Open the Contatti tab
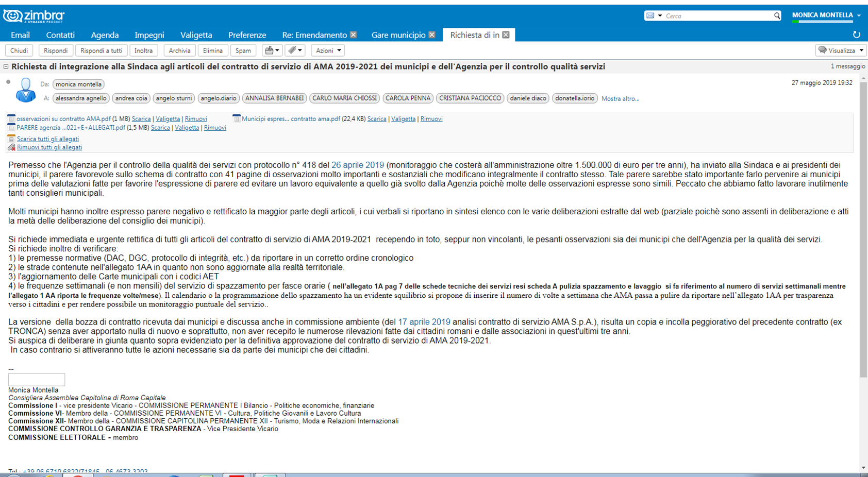 point(60,35)
